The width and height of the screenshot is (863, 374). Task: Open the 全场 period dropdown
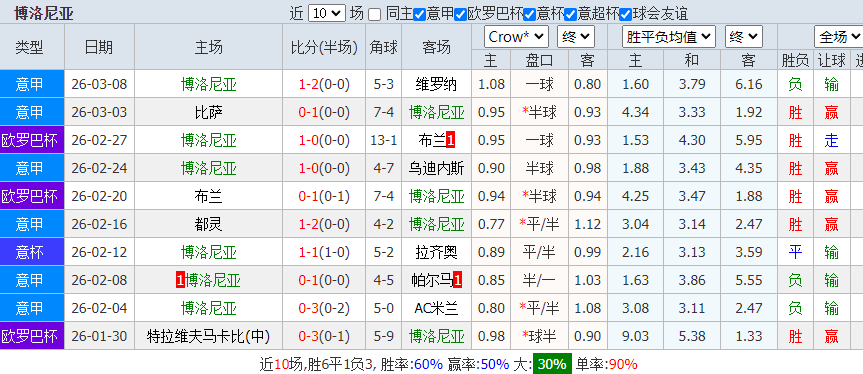[x=838, y=37]
